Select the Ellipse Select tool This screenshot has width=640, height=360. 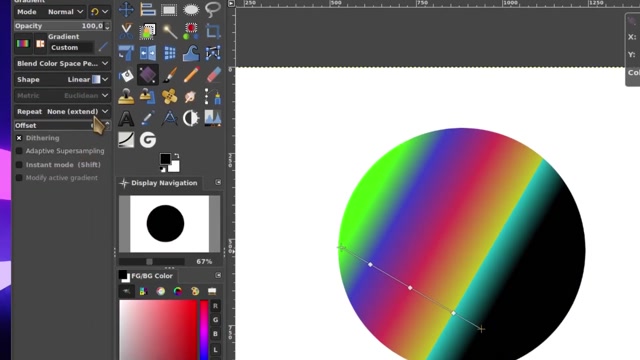point(191,9)
